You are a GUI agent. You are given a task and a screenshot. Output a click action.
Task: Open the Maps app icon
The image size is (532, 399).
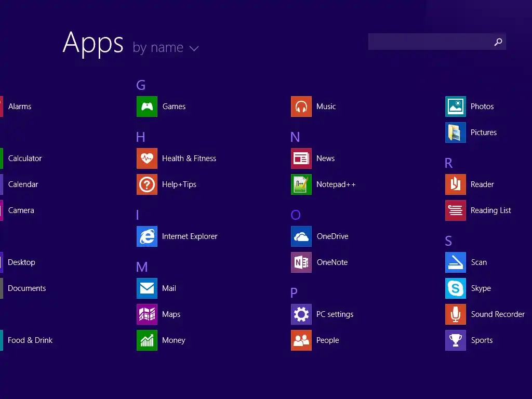pos(147,314)
